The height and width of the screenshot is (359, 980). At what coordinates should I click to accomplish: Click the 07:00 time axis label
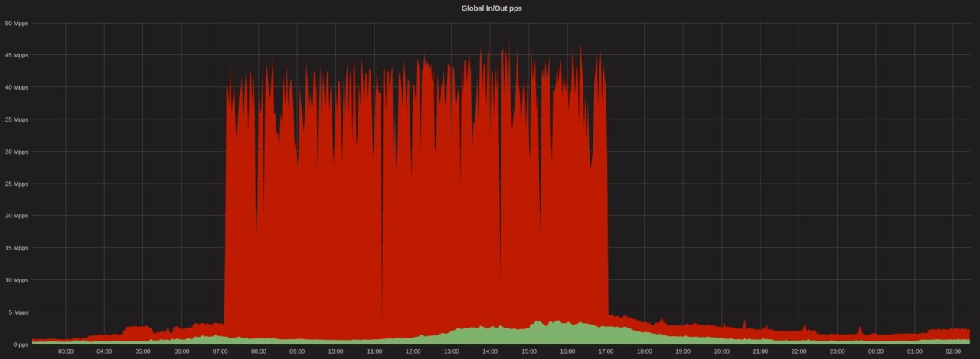pyautogui.click(x=220, y=352)
